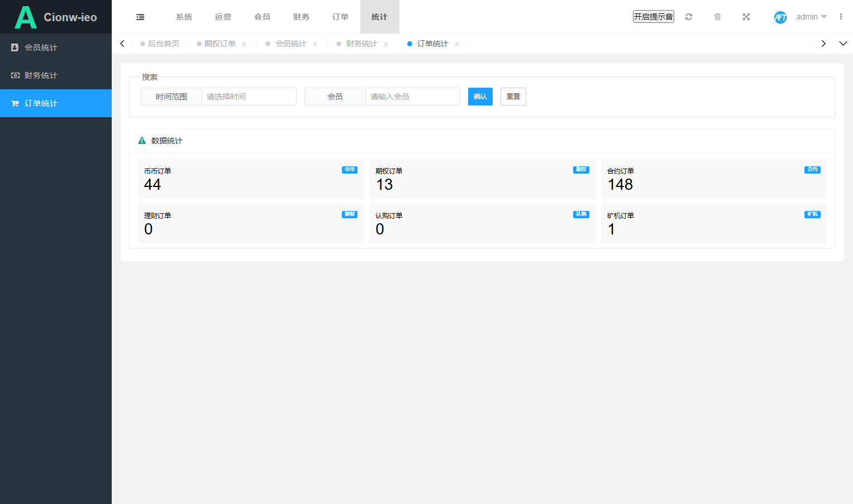This screenshot has width=853, height=504.
Task: Click the admin avatar icon
Action: point(780,17)
